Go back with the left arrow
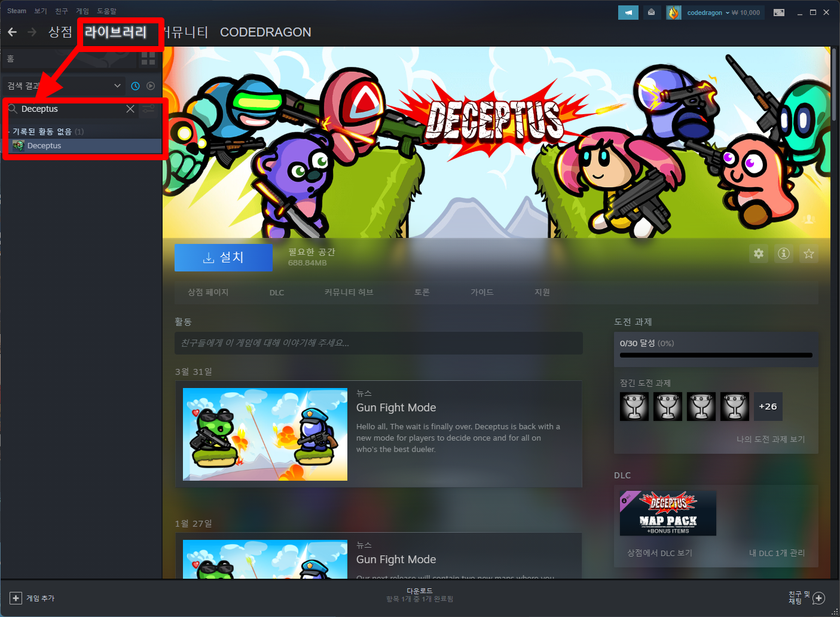 [13, 32]
